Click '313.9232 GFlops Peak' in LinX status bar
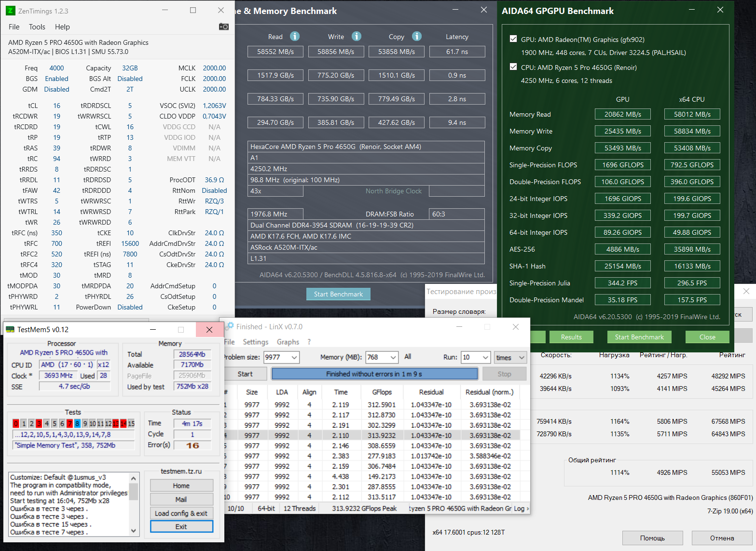 pyautogui.click(x=364, y=508)
